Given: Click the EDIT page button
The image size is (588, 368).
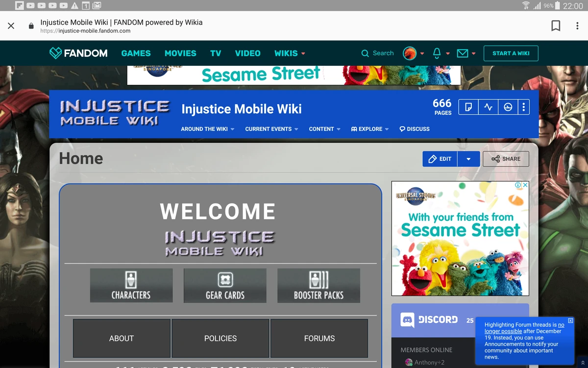Looking at the screenshot, I should point(440,159).
